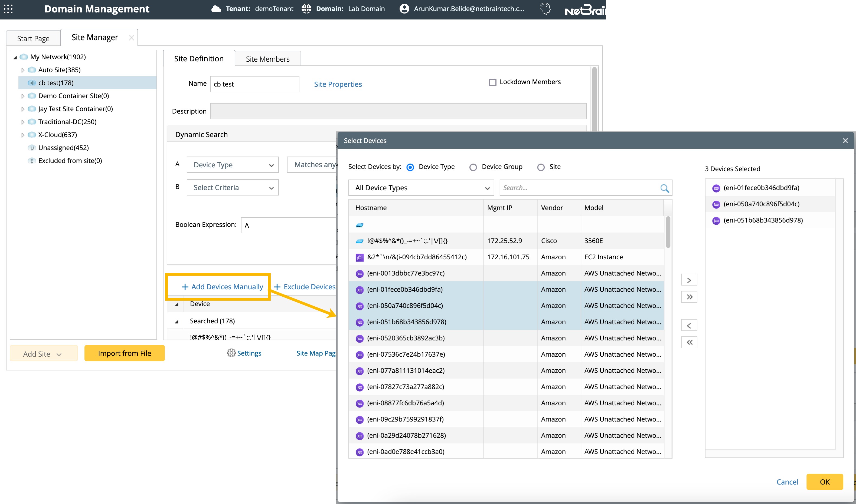
Task: Switch to the Start Page tab
Action: coord(33,38)
